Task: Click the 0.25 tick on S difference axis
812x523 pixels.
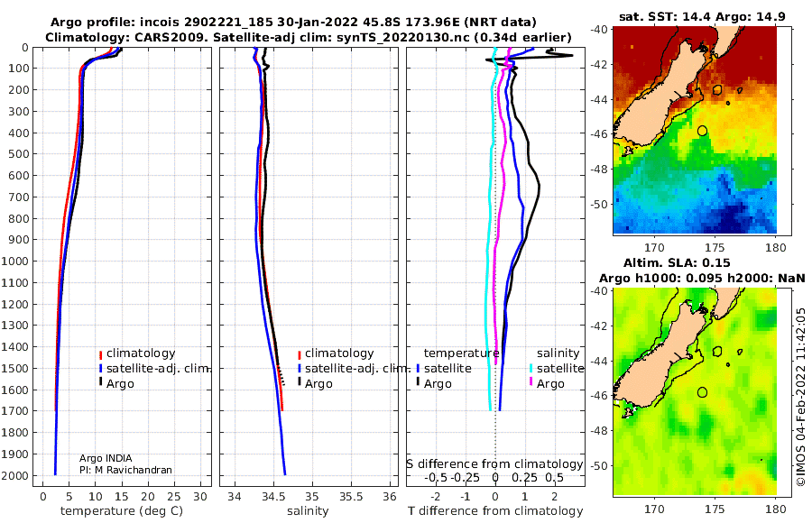Action: pos(525,477)
